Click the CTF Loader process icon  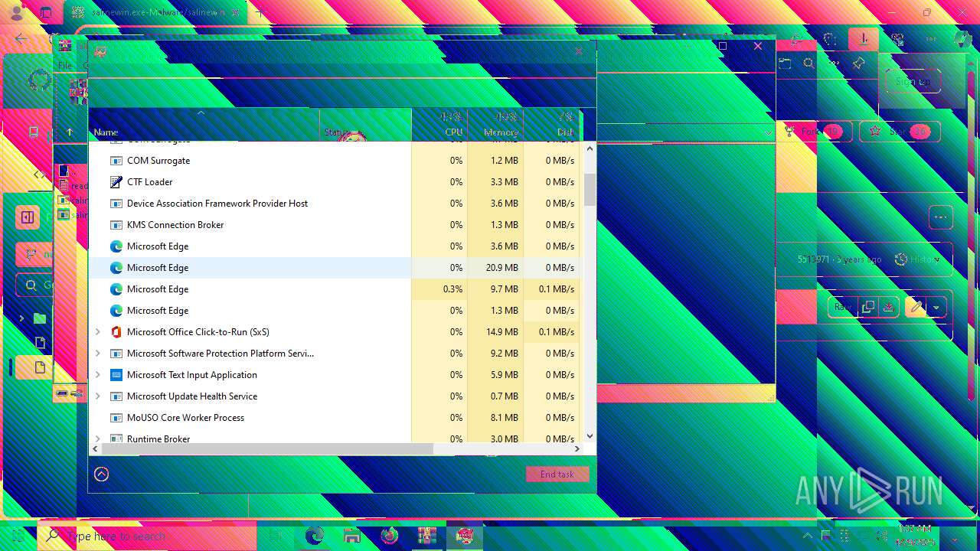[116, 182]
